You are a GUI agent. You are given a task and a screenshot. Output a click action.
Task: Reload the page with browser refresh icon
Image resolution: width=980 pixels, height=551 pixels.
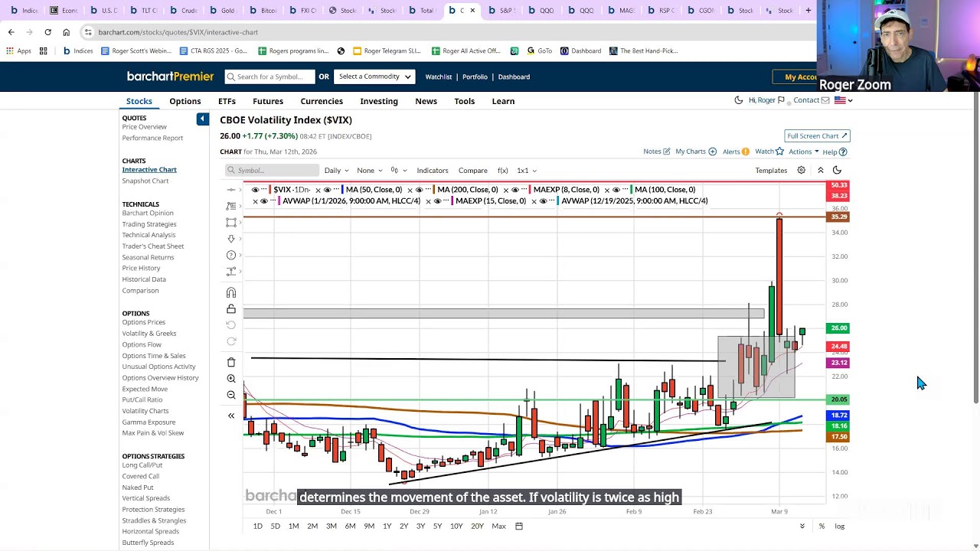point(47,32)
